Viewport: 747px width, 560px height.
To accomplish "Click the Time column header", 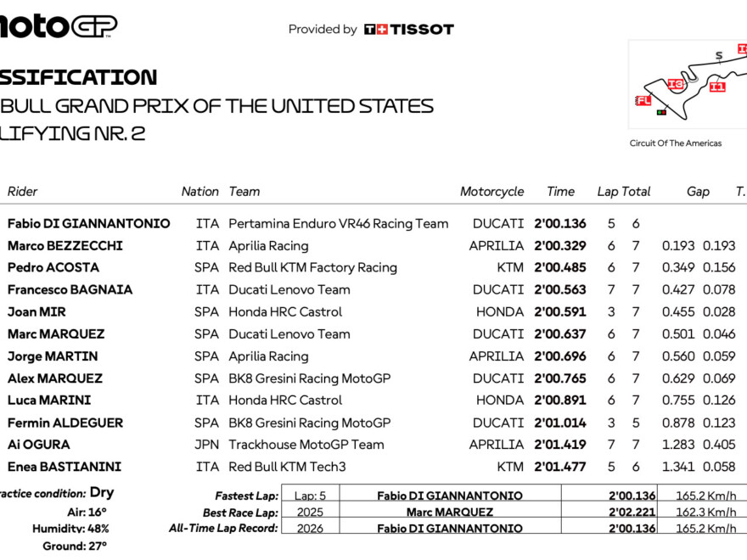I will [x=560, y=192].
